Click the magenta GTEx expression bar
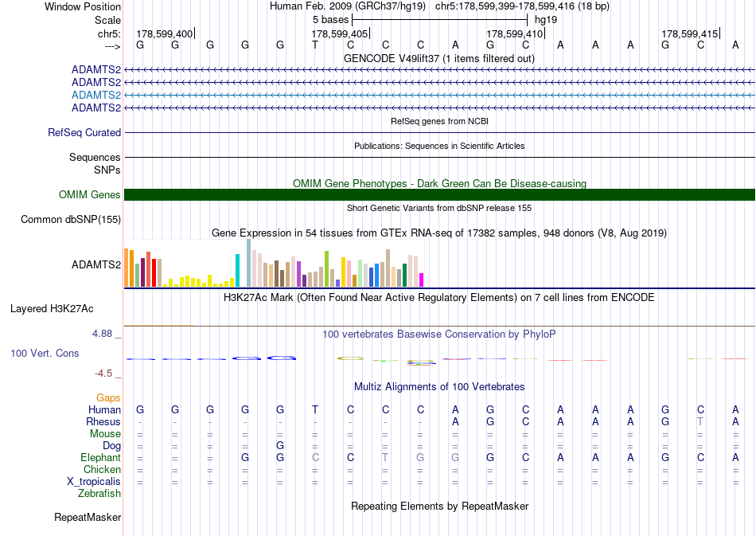This screenshot has height=536, width=756. coord(422,280)
